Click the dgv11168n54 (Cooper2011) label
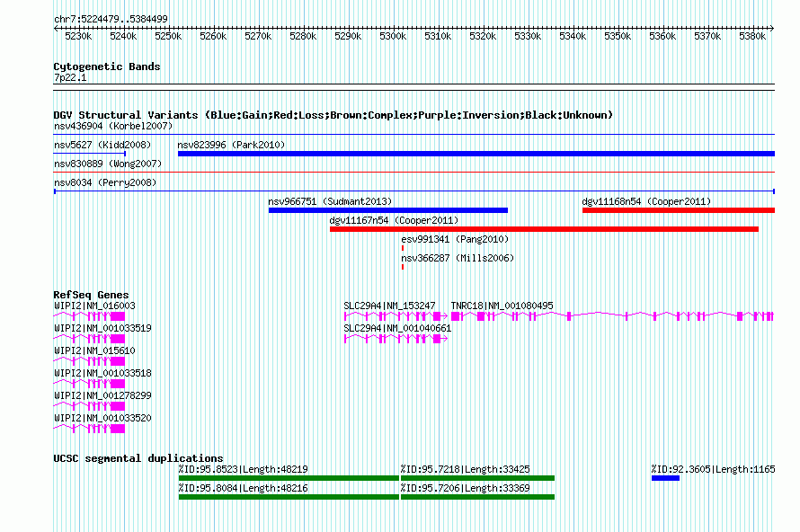 (x=646, y=201)
